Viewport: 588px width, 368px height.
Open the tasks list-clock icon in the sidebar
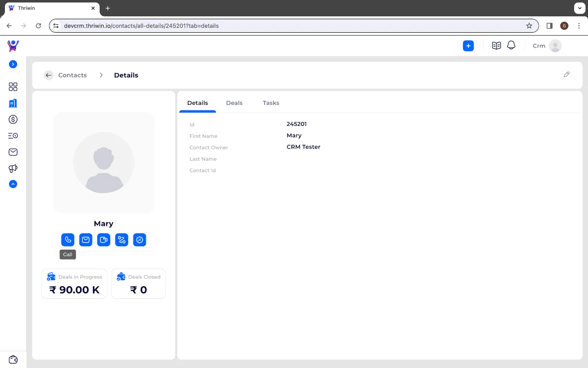point(13,136)
